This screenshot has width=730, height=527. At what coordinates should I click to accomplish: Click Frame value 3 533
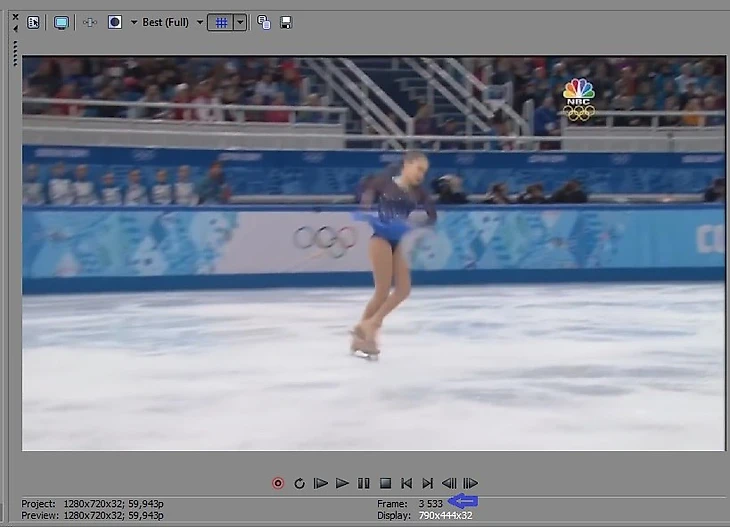tap(430, 504)
